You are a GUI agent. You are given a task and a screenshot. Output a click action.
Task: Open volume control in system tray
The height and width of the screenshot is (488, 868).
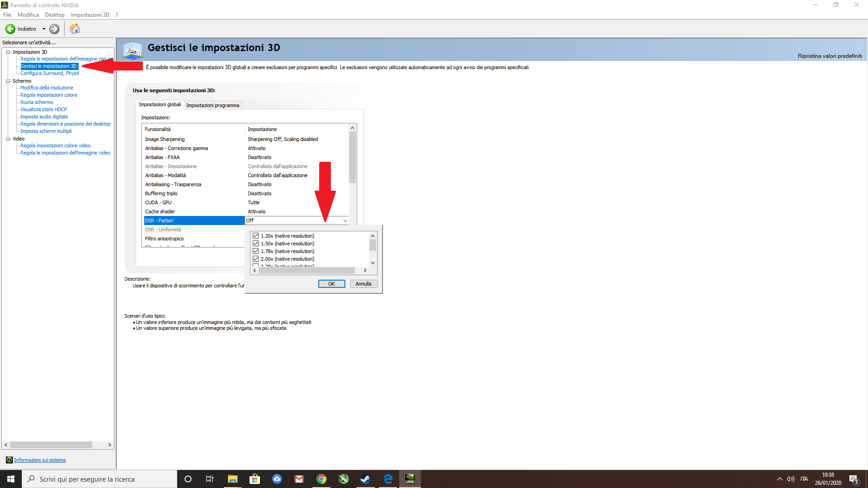[791, 479]
